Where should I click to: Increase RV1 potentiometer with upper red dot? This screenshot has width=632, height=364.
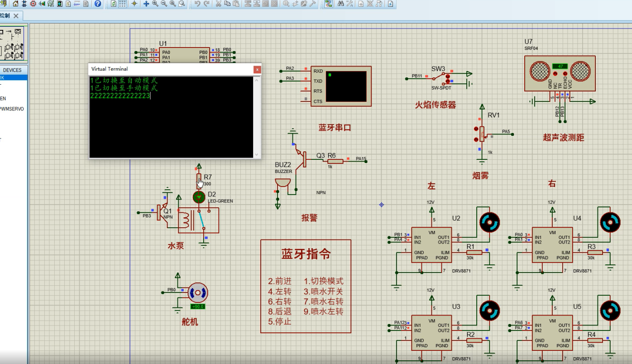coord(476,129)
